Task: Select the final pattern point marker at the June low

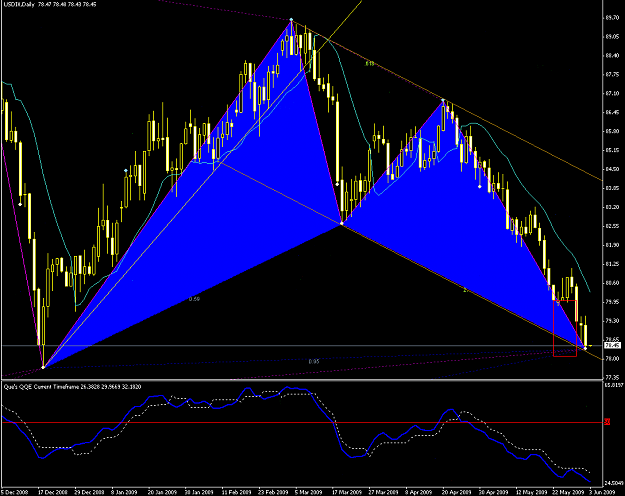Action: coord(585,348)
